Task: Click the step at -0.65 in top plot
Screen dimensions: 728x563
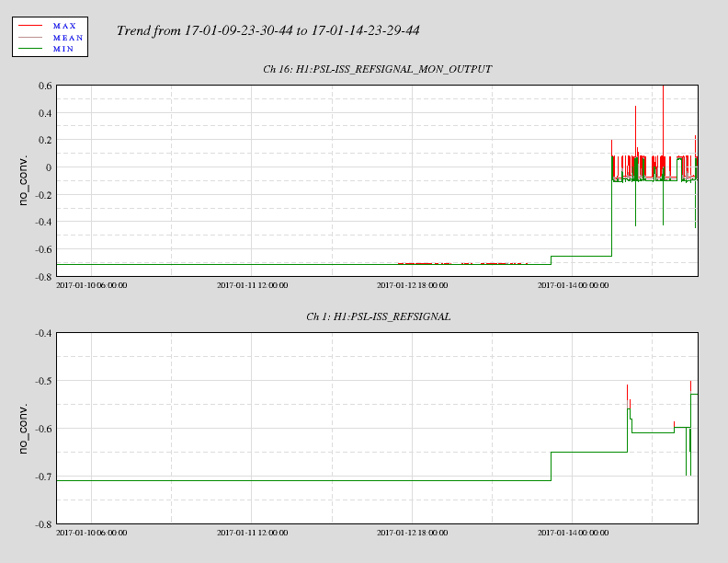Action: 581,256
